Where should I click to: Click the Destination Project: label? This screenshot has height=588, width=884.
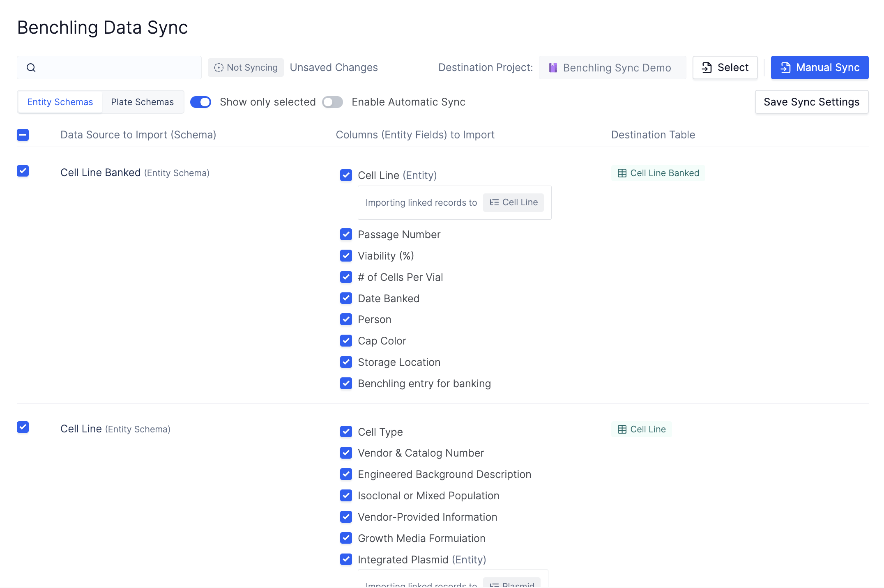click(x=486, y=68)
